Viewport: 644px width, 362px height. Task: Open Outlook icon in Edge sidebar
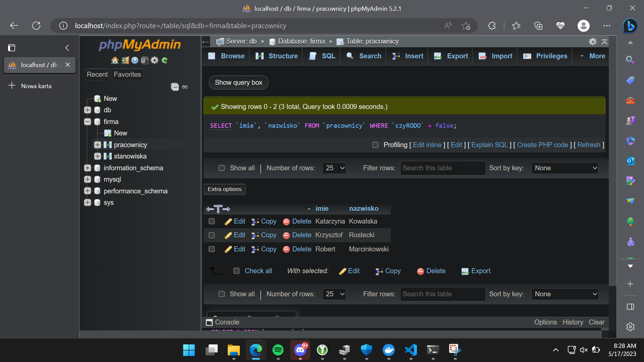[630, 161]
